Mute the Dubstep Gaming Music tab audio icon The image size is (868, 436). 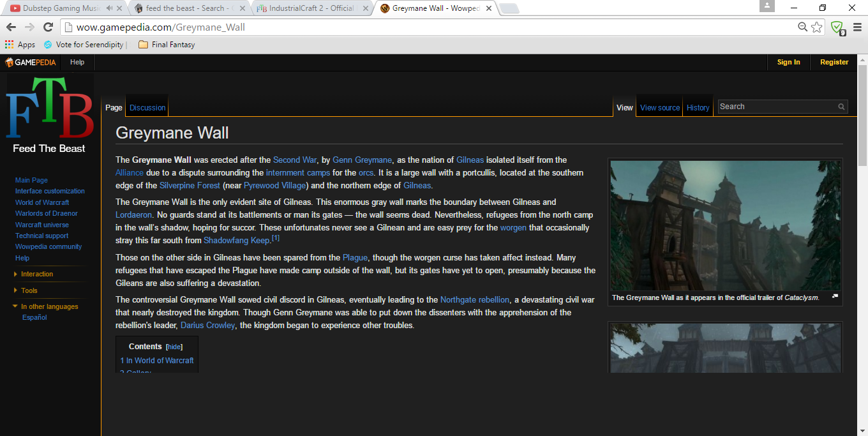pyautogui.click(x=110, y=8)
